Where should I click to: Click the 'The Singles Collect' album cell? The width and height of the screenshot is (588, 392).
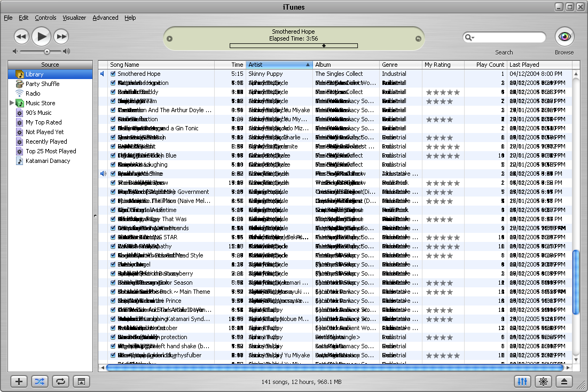[339, 74]
